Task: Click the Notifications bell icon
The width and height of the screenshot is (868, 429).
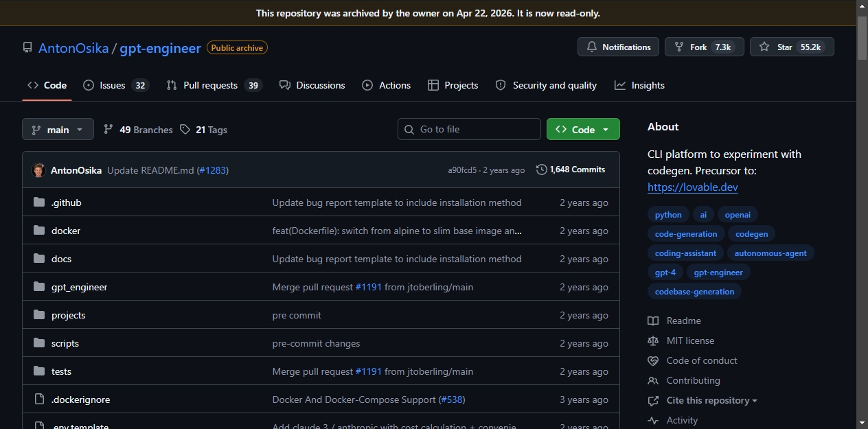Action: pos(592,47)
